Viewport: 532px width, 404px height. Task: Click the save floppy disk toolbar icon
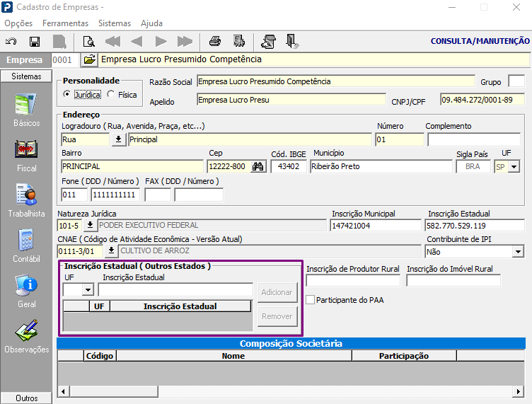tap(35, 41)
